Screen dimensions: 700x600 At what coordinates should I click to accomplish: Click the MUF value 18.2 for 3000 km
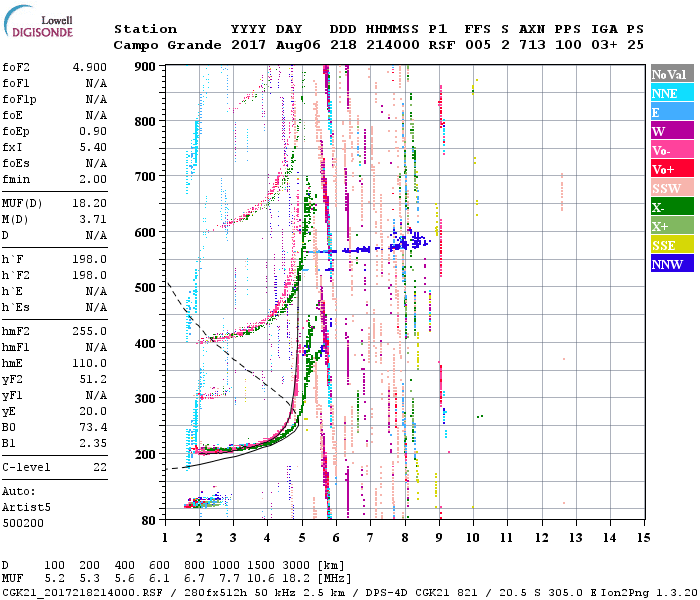(296, 579)
